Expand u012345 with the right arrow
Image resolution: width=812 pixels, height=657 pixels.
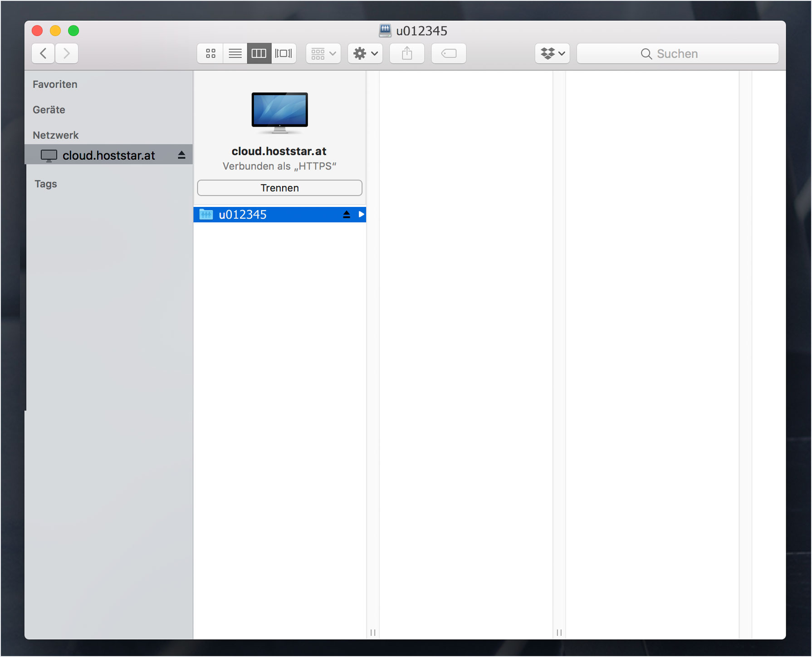point(361,214)
